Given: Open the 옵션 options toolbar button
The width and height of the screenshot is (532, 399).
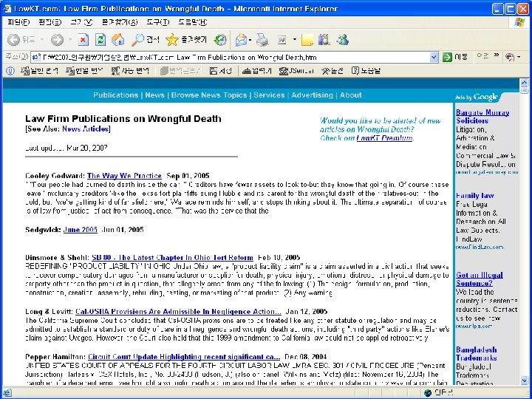Looking at the screenshot, I should click(332, 71).
